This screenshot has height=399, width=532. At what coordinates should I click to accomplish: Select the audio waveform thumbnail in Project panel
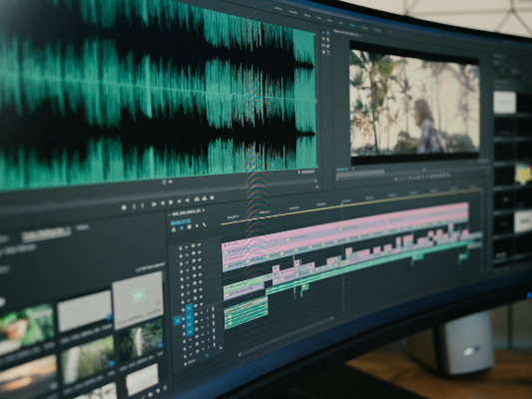click(x=138, y=300)
